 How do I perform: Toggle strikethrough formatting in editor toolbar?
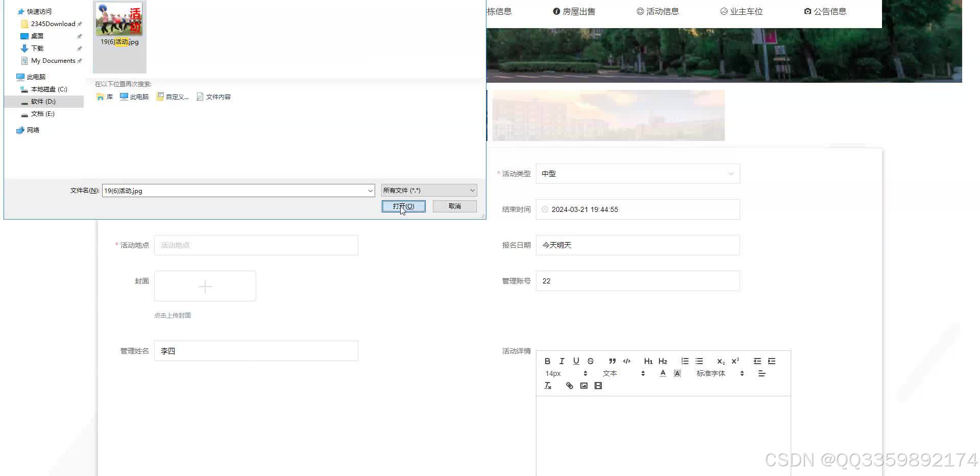click(x=591, y=361)
